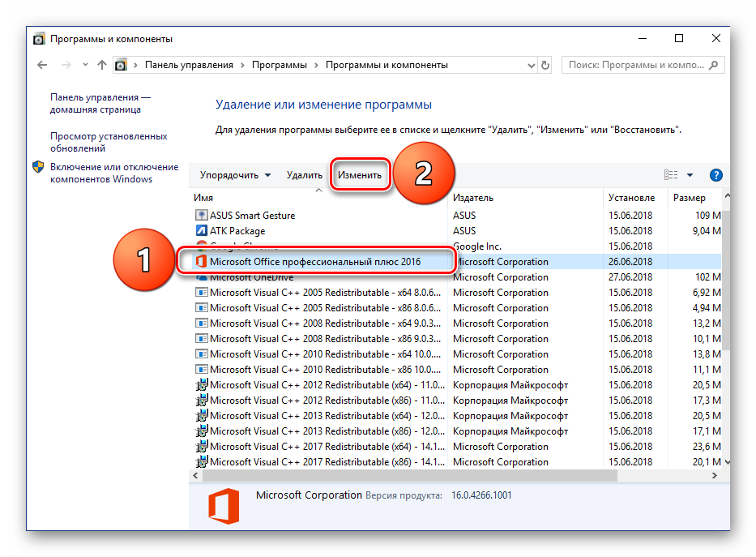The width and height of the screenshot is (756, 557).
Task: Click the ASUS Smart Gesture program icon
Action: pos(202,216)
